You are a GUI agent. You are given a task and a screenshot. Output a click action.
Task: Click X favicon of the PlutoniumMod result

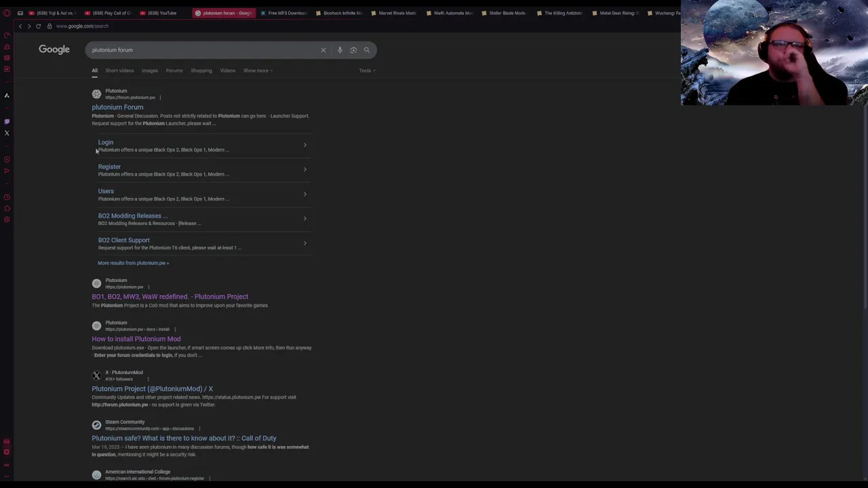(x=96, y=375)
